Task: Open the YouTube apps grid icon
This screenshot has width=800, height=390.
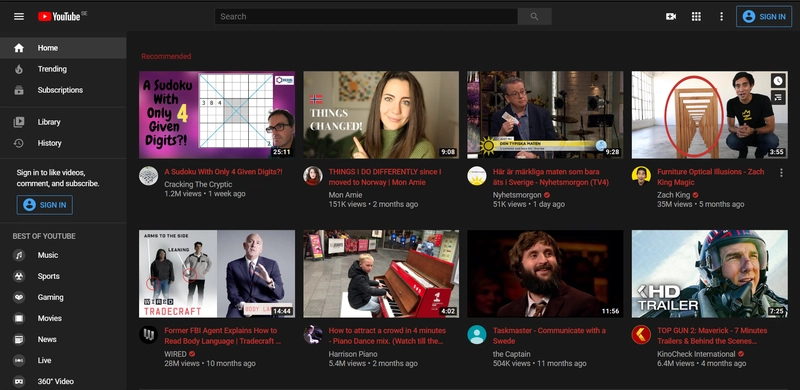Action: tap(696, 16)
